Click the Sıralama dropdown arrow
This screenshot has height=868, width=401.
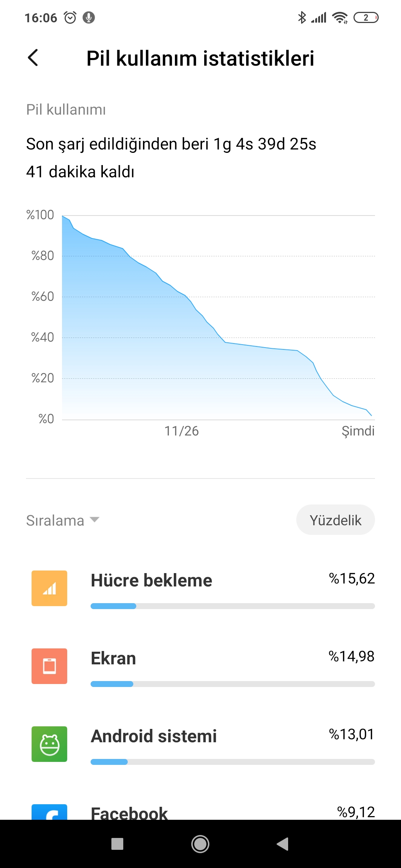(x=95, y=520)
